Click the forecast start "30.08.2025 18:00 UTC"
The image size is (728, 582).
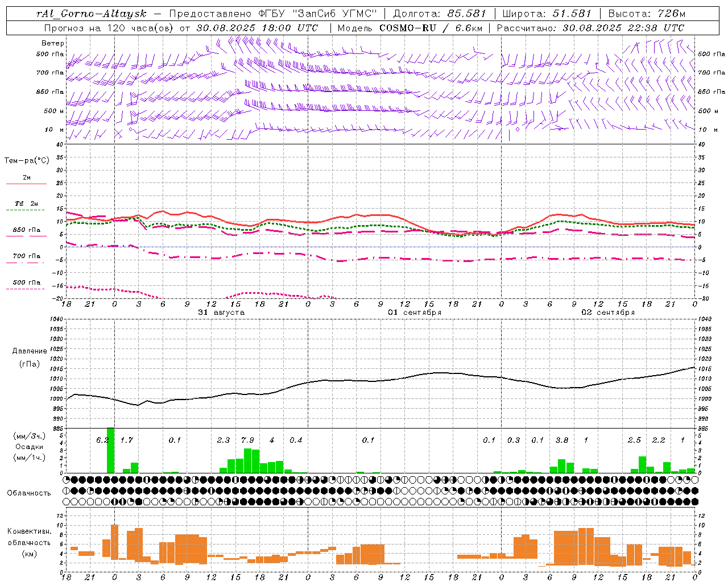[x=257, y=28]
